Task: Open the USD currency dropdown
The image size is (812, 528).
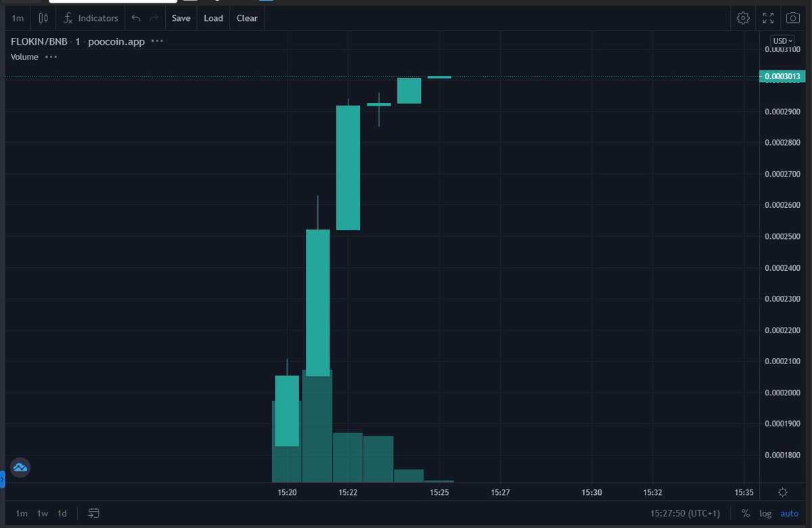Action: 782,40
